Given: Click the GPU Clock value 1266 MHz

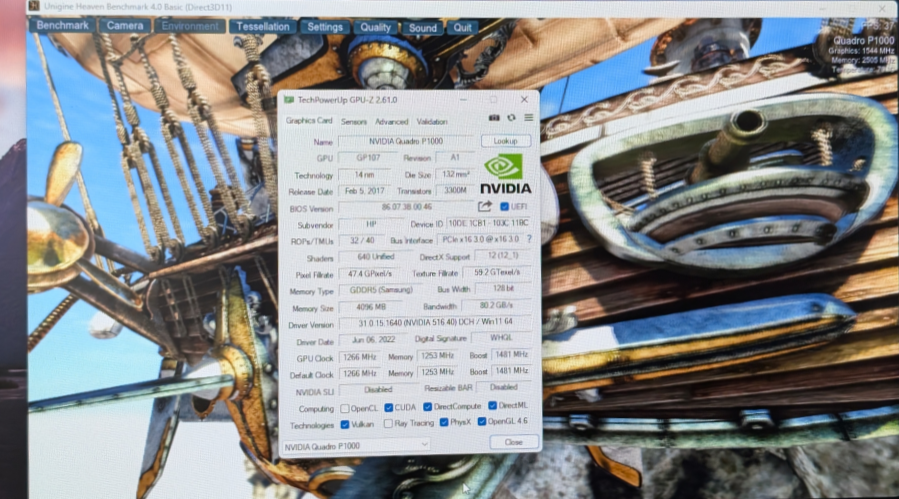Looking at the screenshot, I should click(359, 357).
